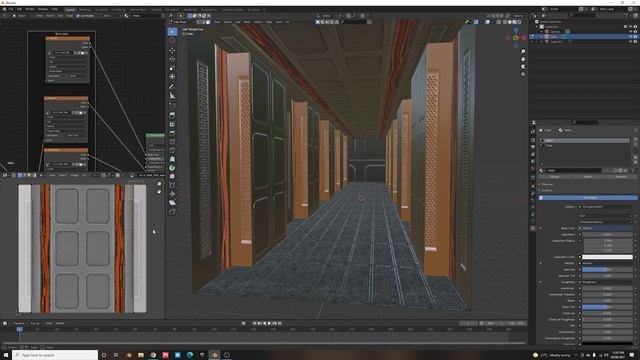Select the Rip Region tool
This screenshot has height=360, width=640.
[172, 211]
